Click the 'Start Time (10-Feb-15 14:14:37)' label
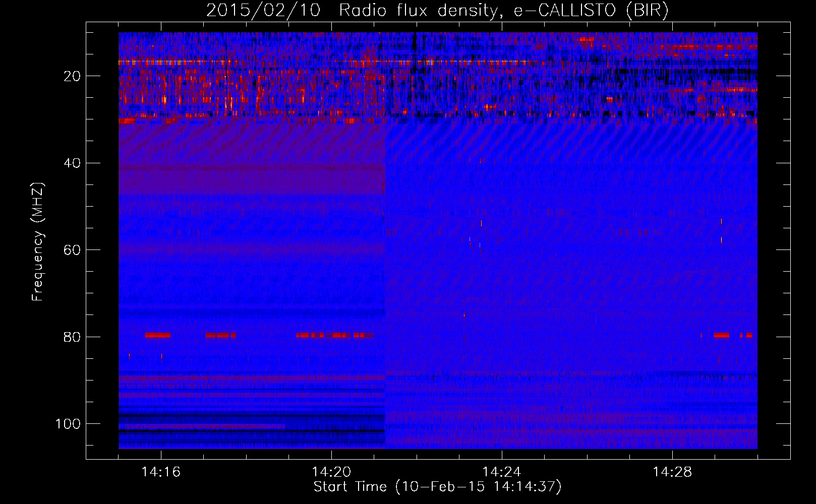The width and height of the screenshot is (816, 504). click(437, 487)
